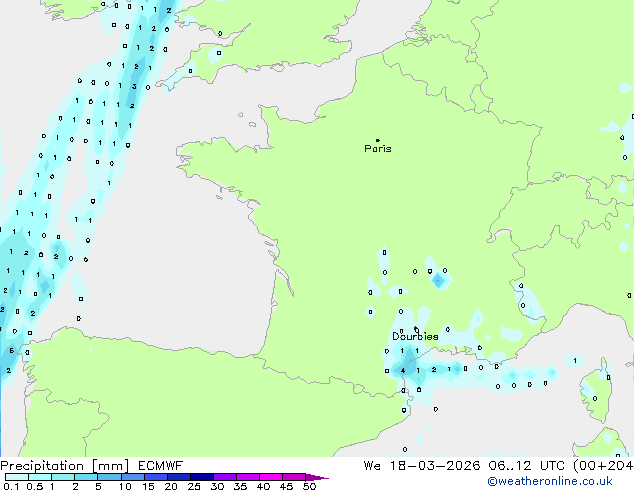Select the 20–25 mm legend swatch
The image size is (634, 490).
(178, 477)
